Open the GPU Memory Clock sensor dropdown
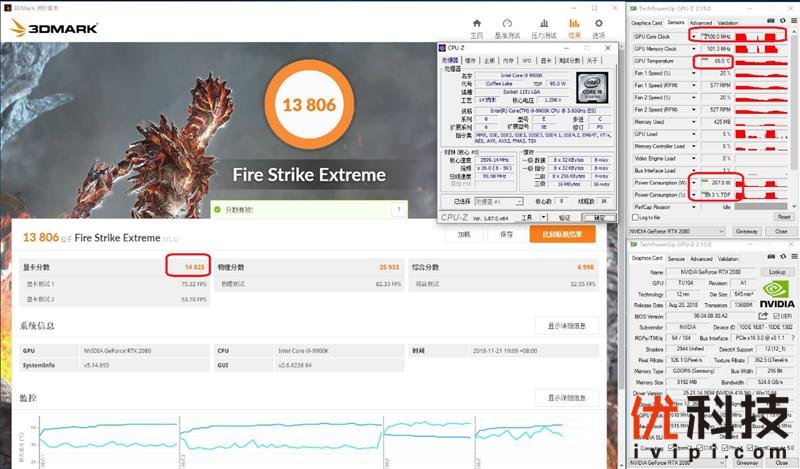Viewport: 800px width, 469px height. pyautogui.click(x=694, y=49)
